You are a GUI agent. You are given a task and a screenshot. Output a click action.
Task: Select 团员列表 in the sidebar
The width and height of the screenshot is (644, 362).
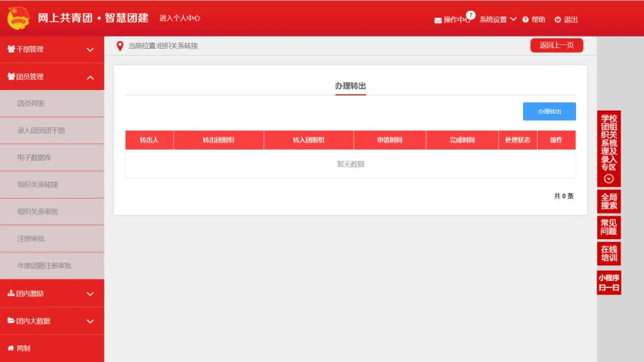click(31, 104)
